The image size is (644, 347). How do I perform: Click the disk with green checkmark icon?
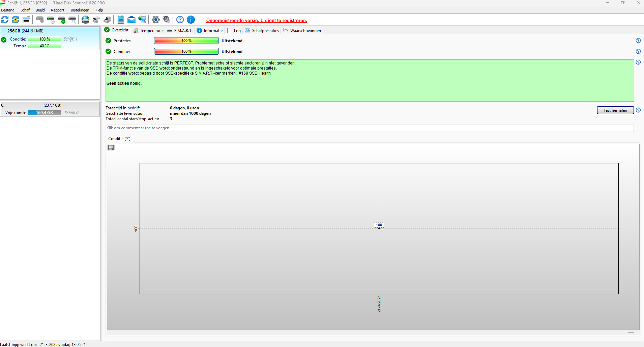pyautogui.click(x=61, y=20)
